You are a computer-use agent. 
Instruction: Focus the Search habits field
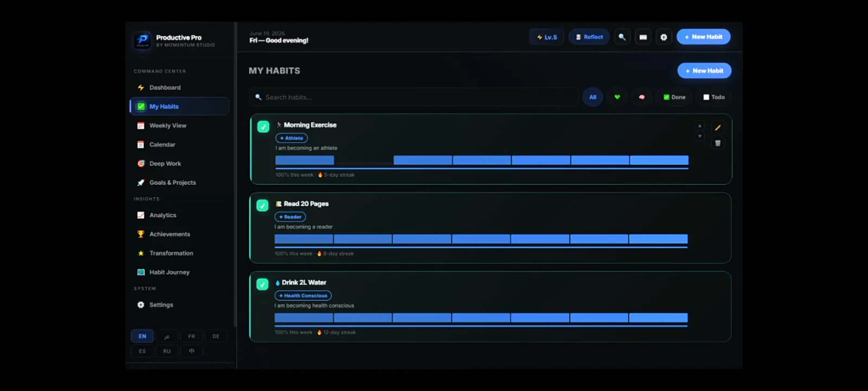tap(413, 97)
